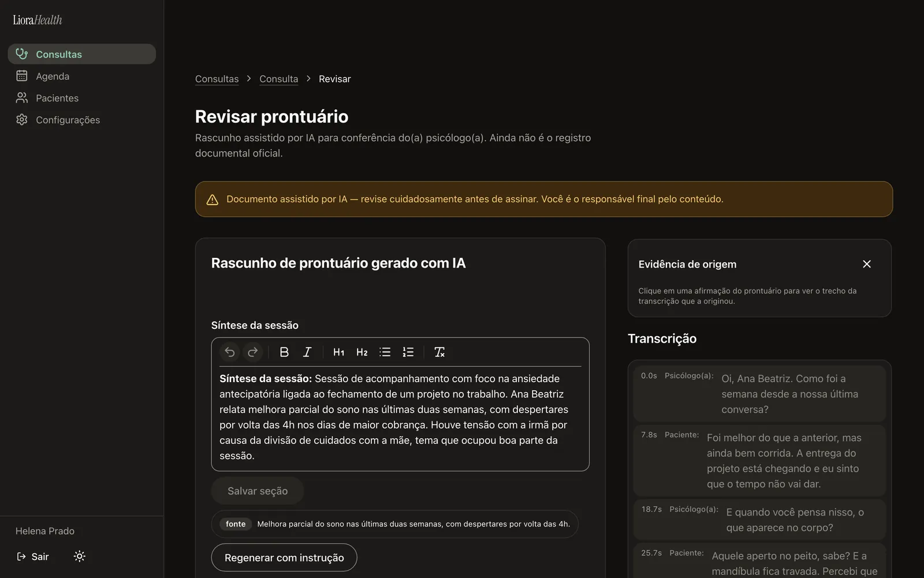Select transcript line at 0.0s
The height and width of the screenshot is (578, 924).
[759, 394]
